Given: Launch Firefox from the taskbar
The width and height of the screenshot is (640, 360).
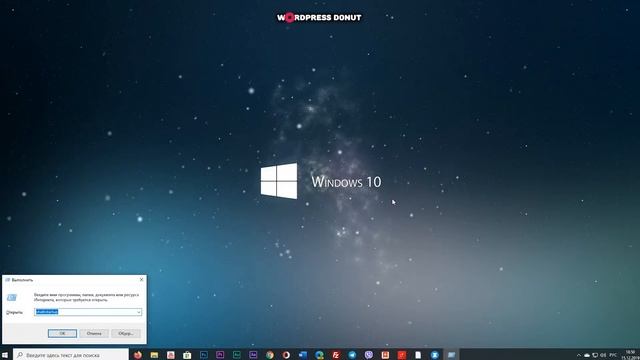Looking at the screenshot, I should (x=138, y=355).
